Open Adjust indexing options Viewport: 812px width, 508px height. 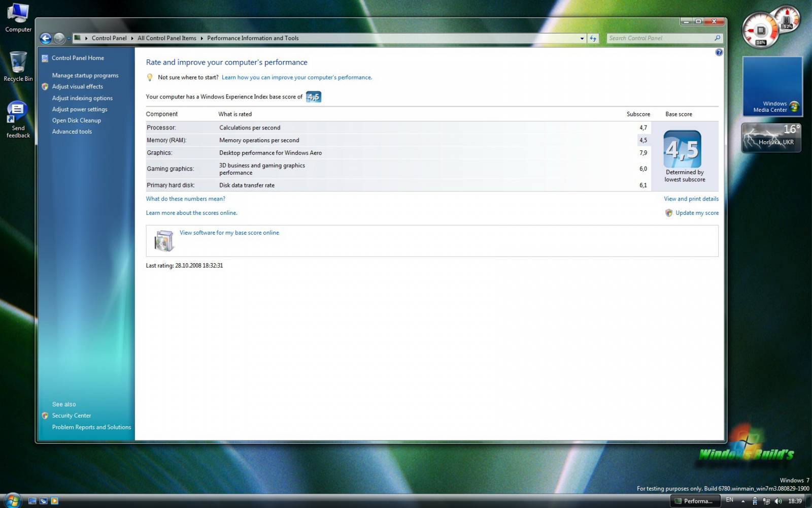(82, 98)
